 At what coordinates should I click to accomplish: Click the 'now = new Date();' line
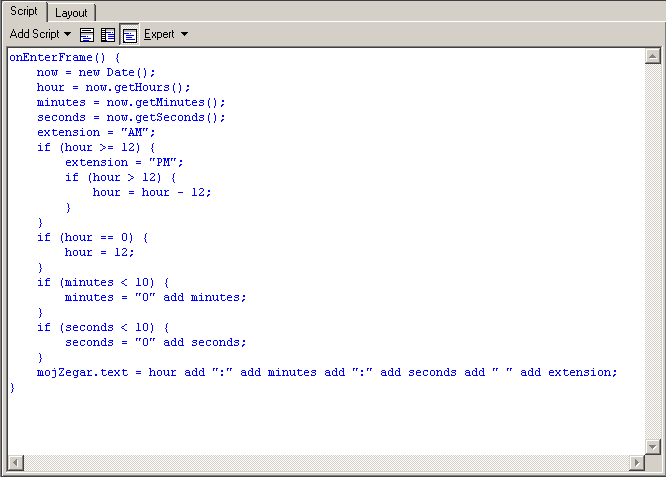coord(96,72)
